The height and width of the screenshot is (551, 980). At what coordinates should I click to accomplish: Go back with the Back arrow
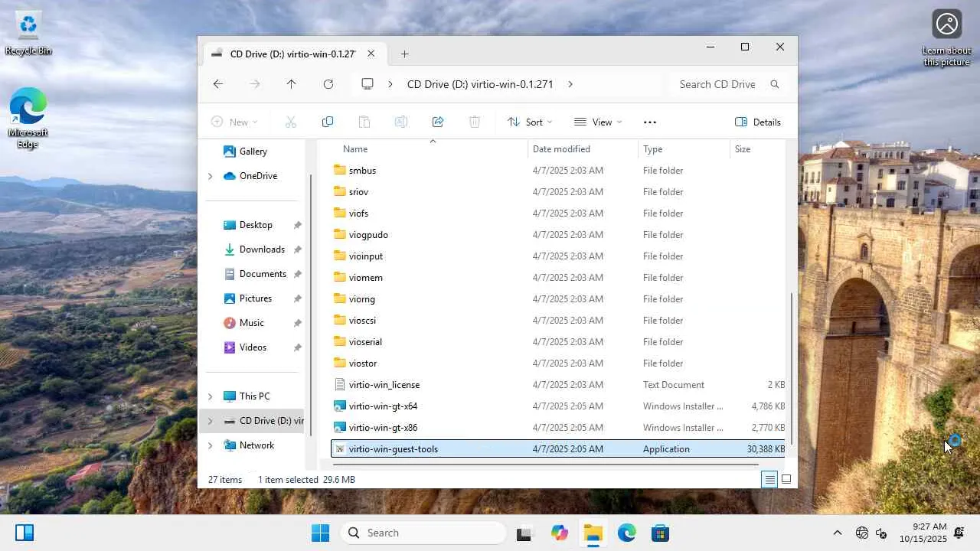click(x=218, y=84)
